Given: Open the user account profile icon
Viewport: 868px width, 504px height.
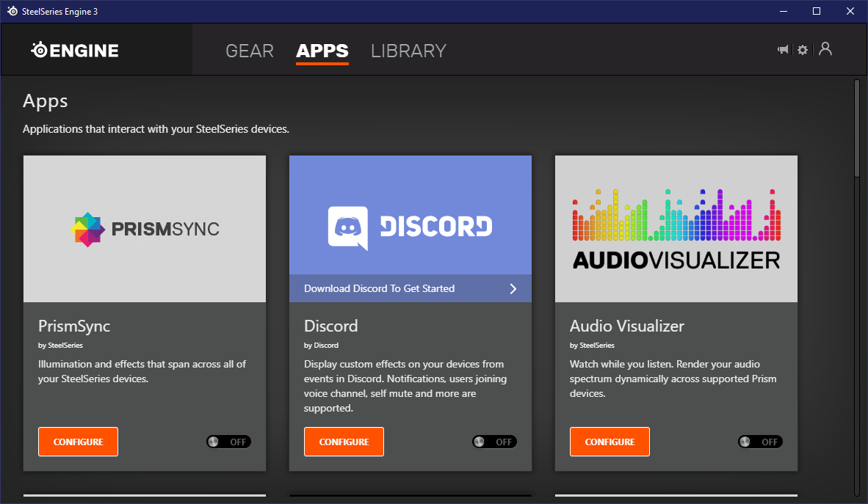Looking at the screenshot, I should (825, 48).
